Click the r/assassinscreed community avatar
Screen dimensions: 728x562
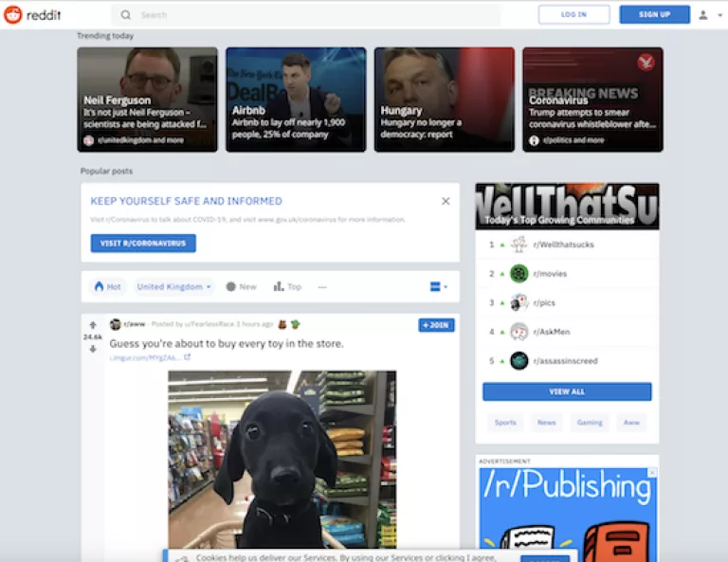pyautogui.click(x=519, y=360)
